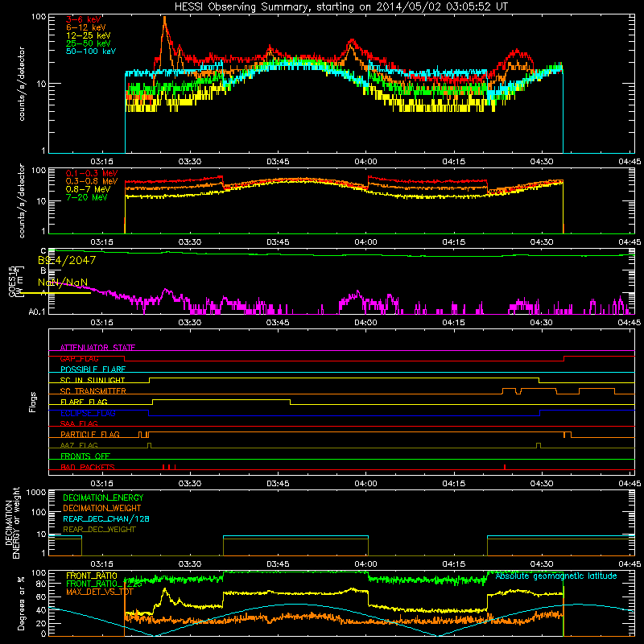
Task: Click counts/s/detector axis title of the MeV panel
Action: click(x=22, y=200)
